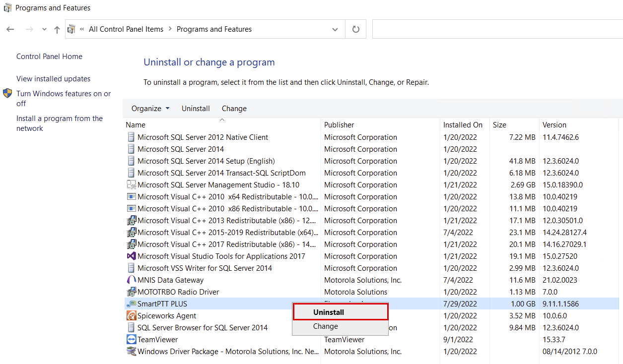Go back with the back arrow
This screenshot has height=364, width=623.
(x=10, y=29)
